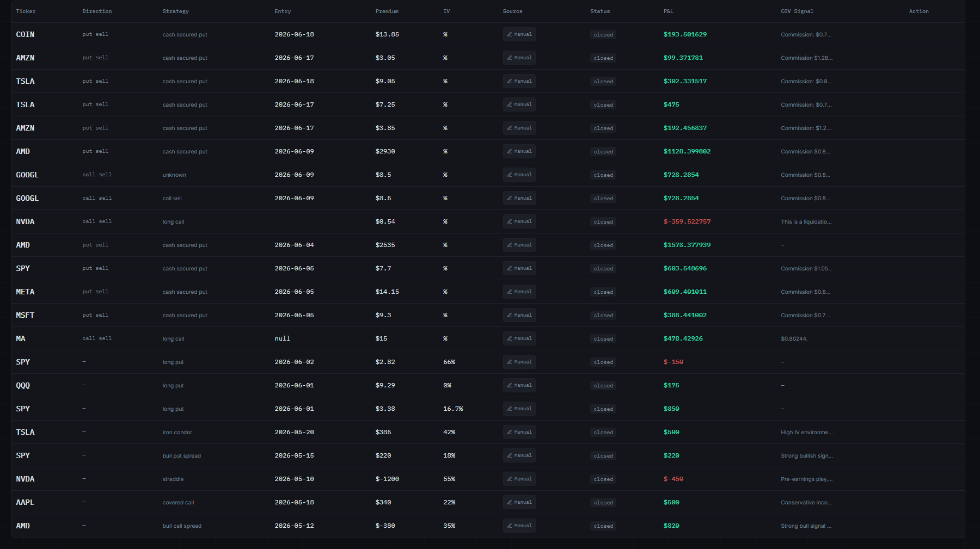Sort by the Ticker column header

tap(26, 11)
